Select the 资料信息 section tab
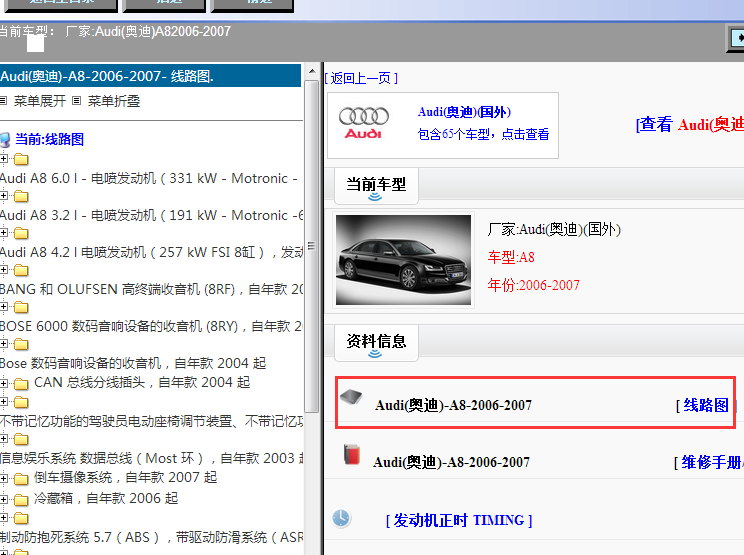This screenshot has height=555, width=744. 376,343
